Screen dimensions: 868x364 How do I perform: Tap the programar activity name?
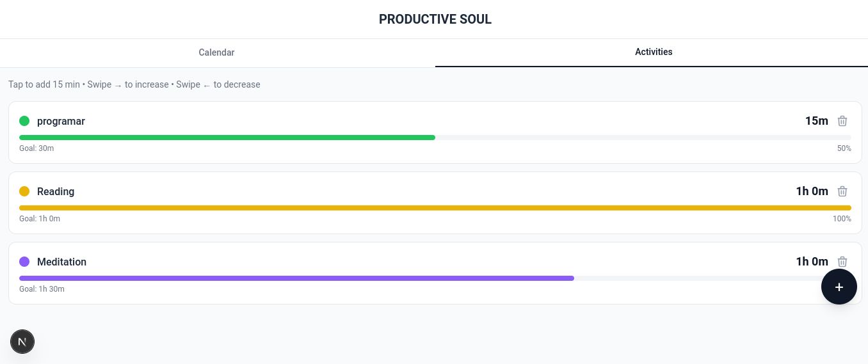coord(61,121)
